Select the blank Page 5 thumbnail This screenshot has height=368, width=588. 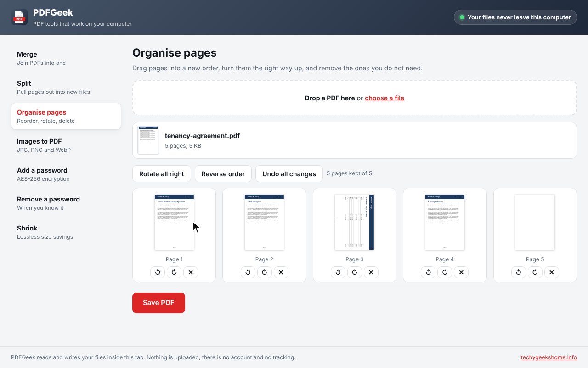click(535, 222)
